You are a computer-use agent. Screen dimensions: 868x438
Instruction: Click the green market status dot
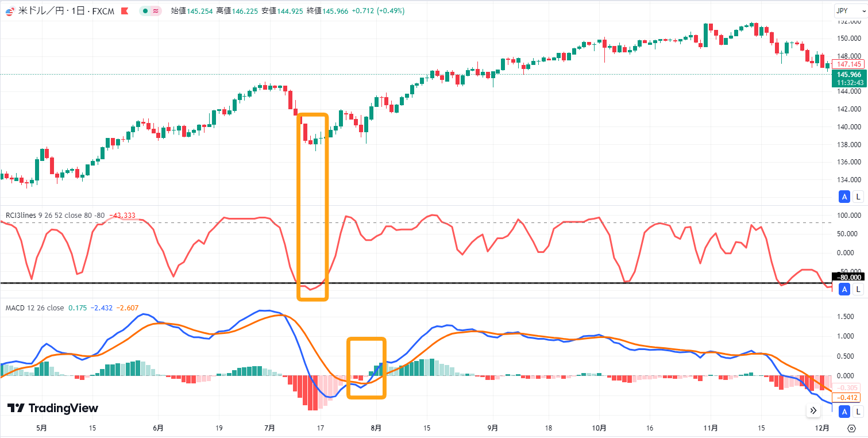point(146,11)
